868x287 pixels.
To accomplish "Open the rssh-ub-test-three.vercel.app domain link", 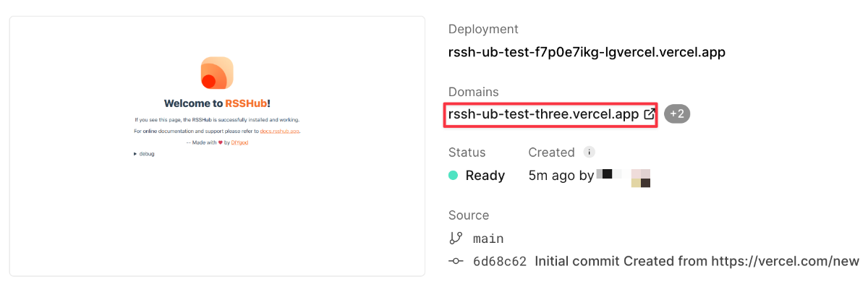I will [543, 114].
